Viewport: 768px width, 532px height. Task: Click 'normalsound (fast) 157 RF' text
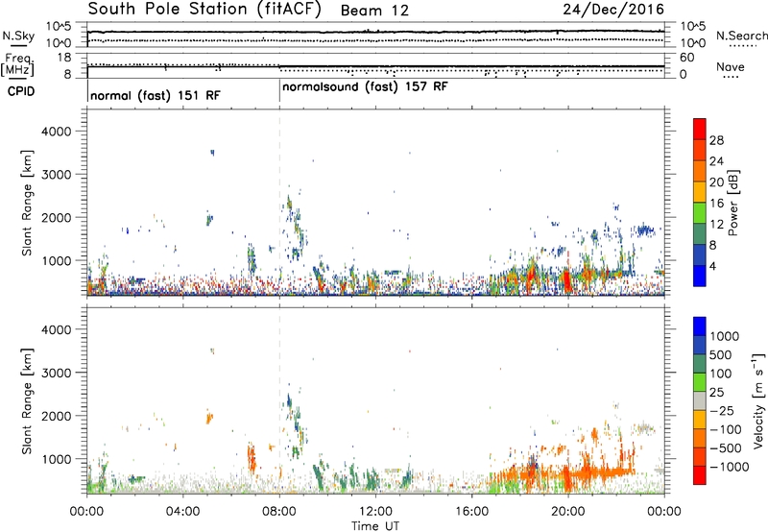coord(366,87)
